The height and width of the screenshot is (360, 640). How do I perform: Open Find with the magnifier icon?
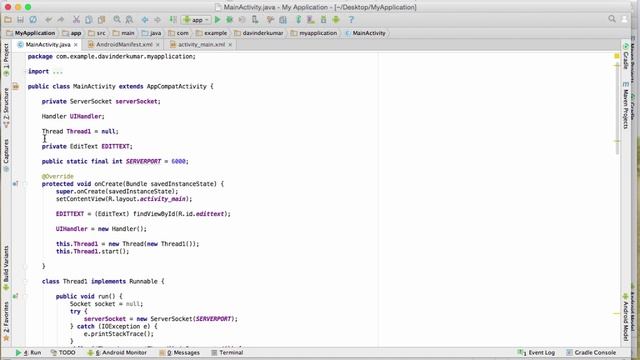117,20
